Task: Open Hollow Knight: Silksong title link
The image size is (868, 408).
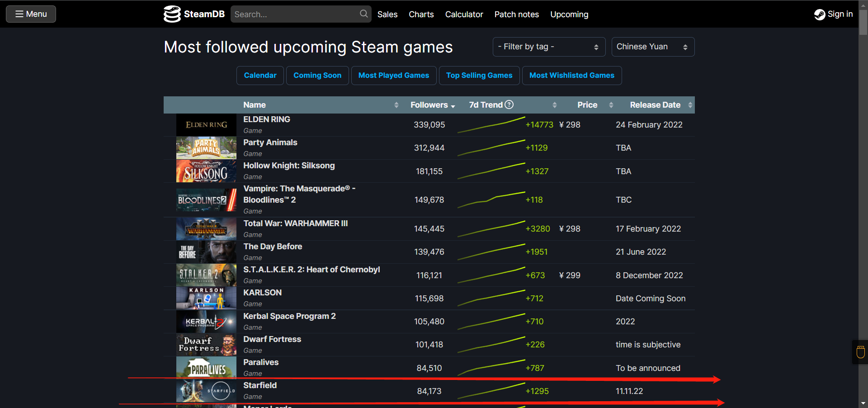Action: click(289, 166)
